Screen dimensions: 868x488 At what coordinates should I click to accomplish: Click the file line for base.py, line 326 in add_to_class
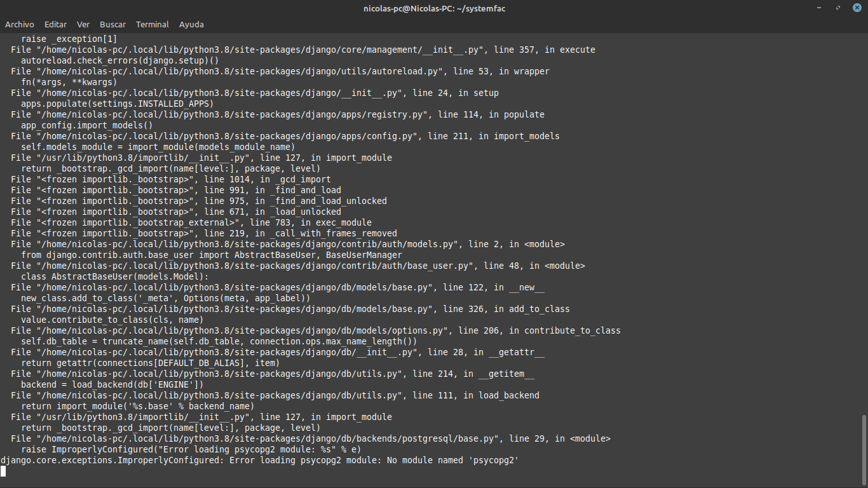[x=290, y=309]
